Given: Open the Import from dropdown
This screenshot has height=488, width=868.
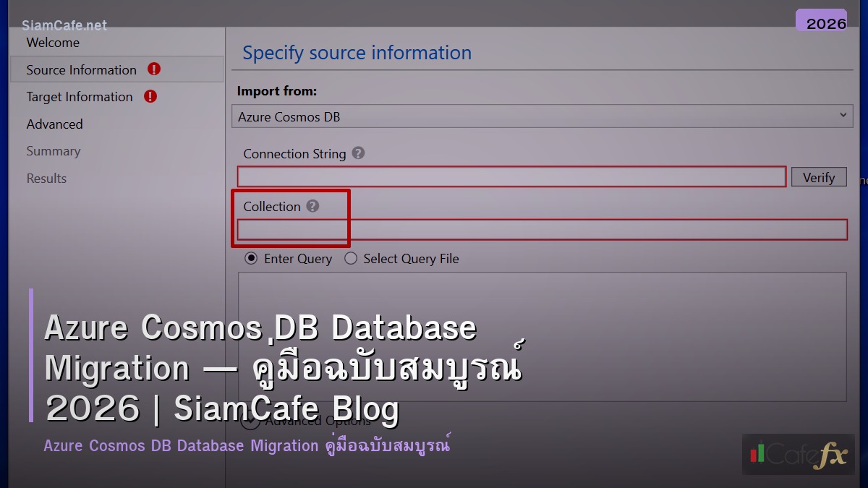Looking at the screenshot, I should pos(542,116).
